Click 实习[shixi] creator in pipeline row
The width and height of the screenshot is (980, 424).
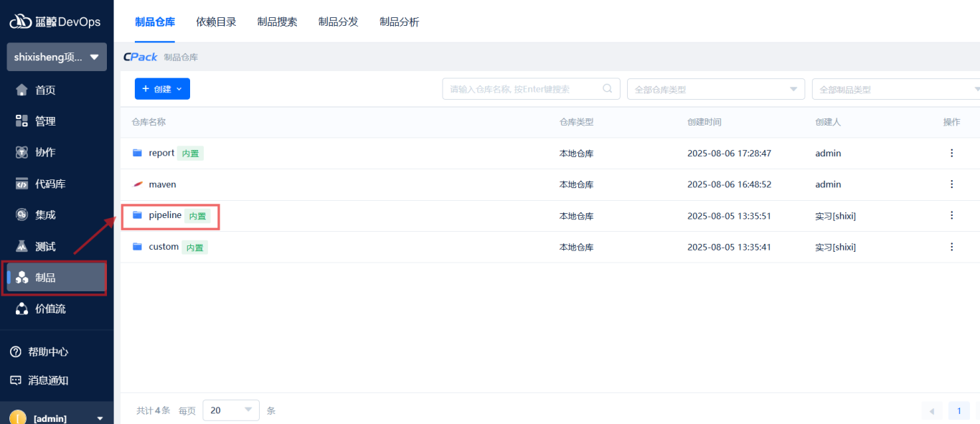click(x=835, y=215)
